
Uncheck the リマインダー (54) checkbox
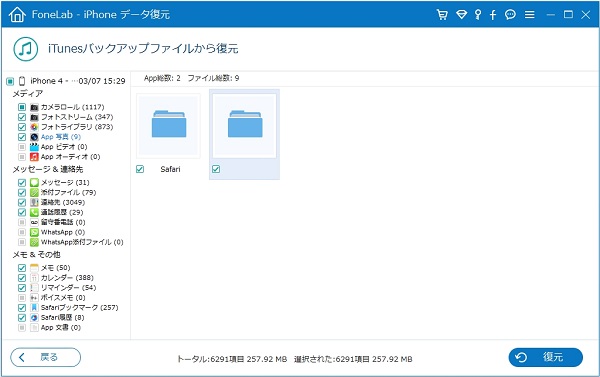tap(22, 288)
